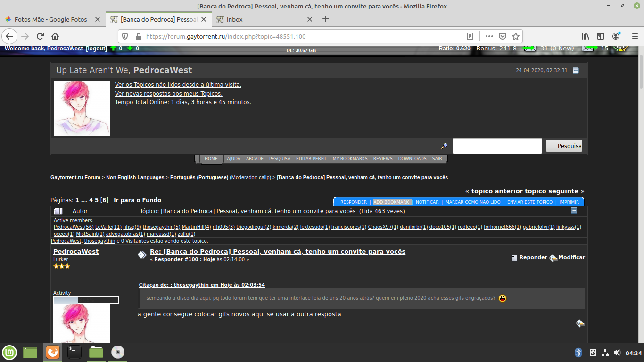Open the Linux Mint menu in the taskbar
The image size is (644, 362).
[x=9, y=352]
